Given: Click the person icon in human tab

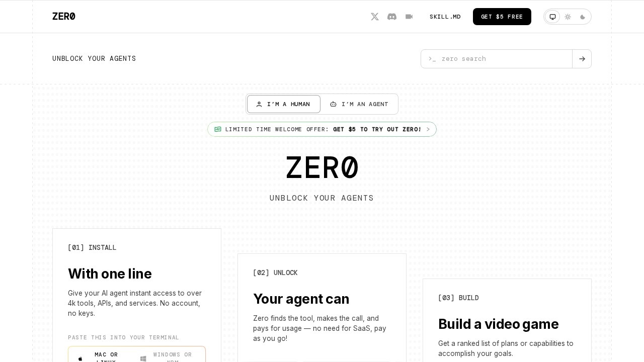Looking at the screenshot, I should [x=259, y=104].
